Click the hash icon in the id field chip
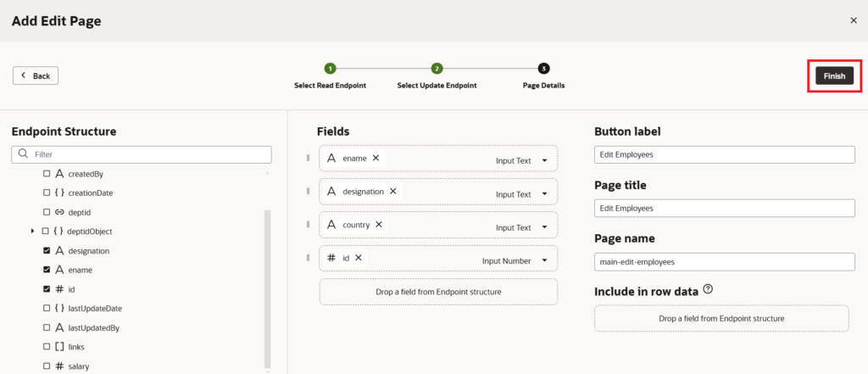 [x=331, y=258]
